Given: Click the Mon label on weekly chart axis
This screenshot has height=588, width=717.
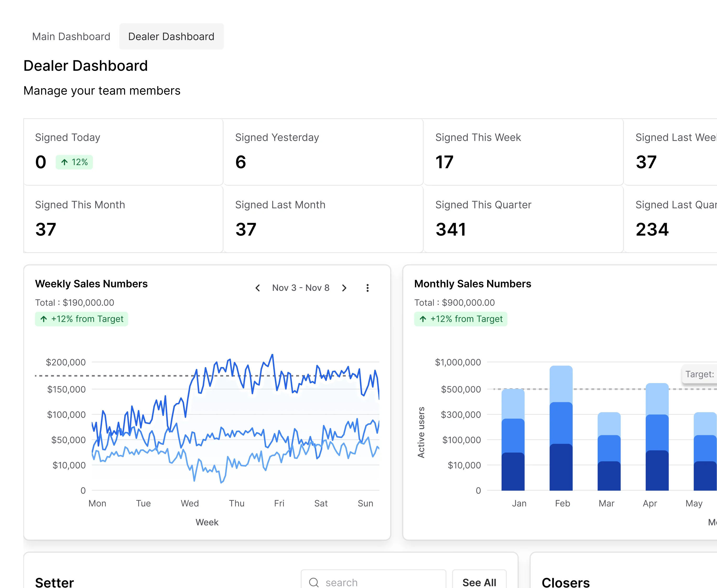Looking at the screenshot, I should 97,503.
